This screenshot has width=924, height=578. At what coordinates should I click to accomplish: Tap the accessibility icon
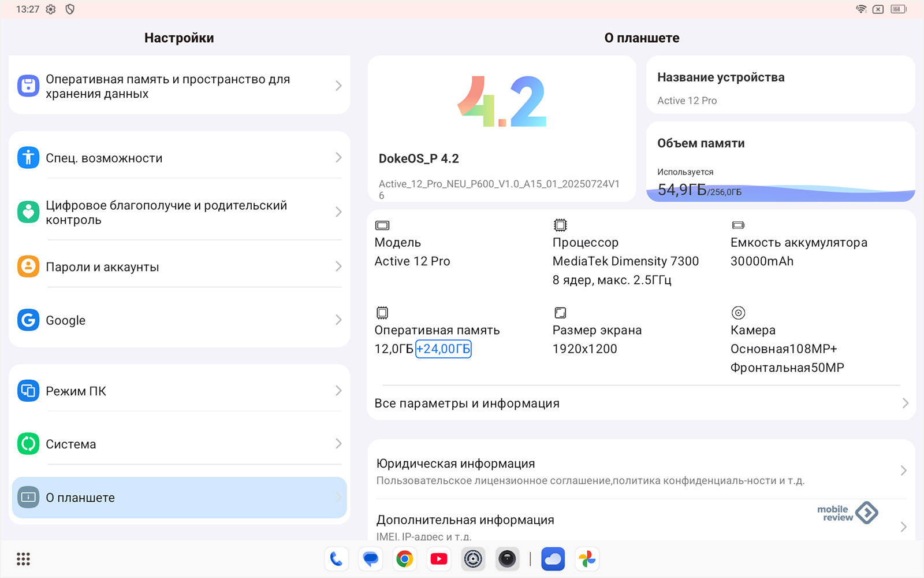[28, 157]
